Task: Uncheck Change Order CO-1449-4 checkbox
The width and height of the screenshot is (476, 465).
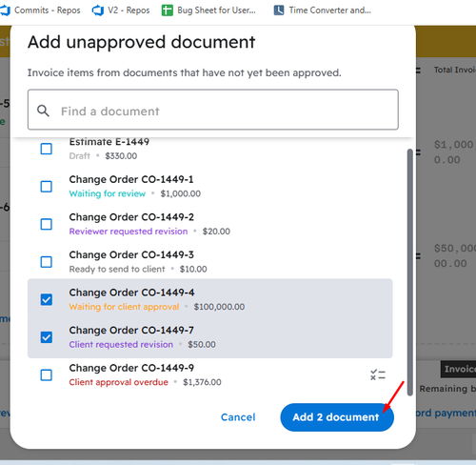Action: pos(47,299)
